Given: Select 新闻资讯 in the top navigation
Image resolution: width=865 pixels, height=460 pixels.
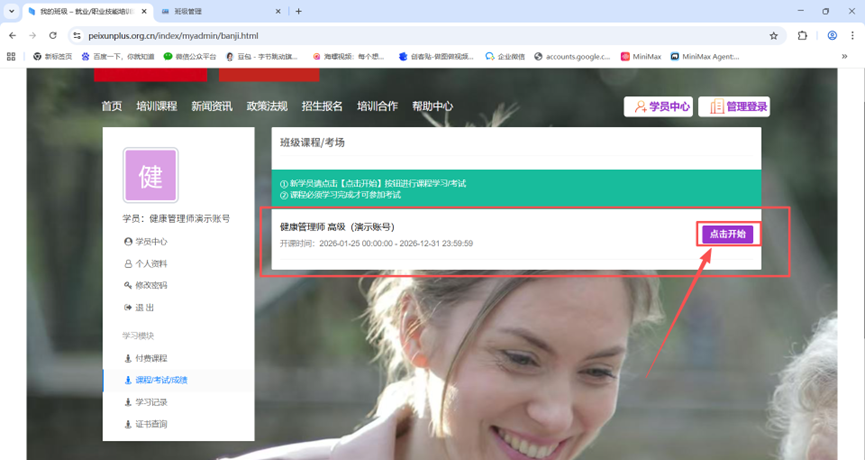Looking at the screenshot, I should point(211,106).
